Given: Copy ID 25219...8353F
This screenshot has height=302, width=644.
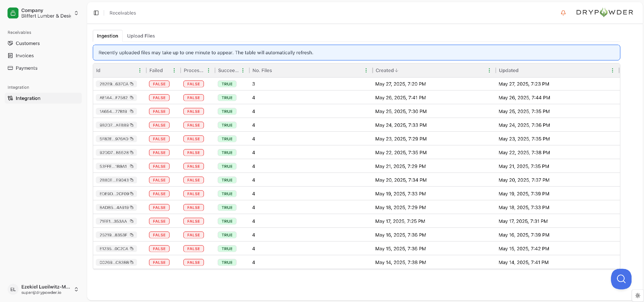Looking at the screenshot, I should (x=132, y=235).
